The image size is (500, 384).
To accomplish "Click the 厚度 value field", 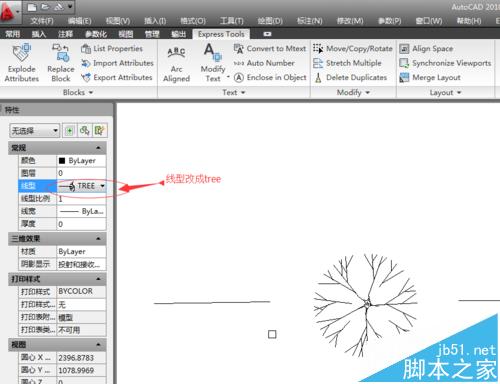I will coord(81,224).
